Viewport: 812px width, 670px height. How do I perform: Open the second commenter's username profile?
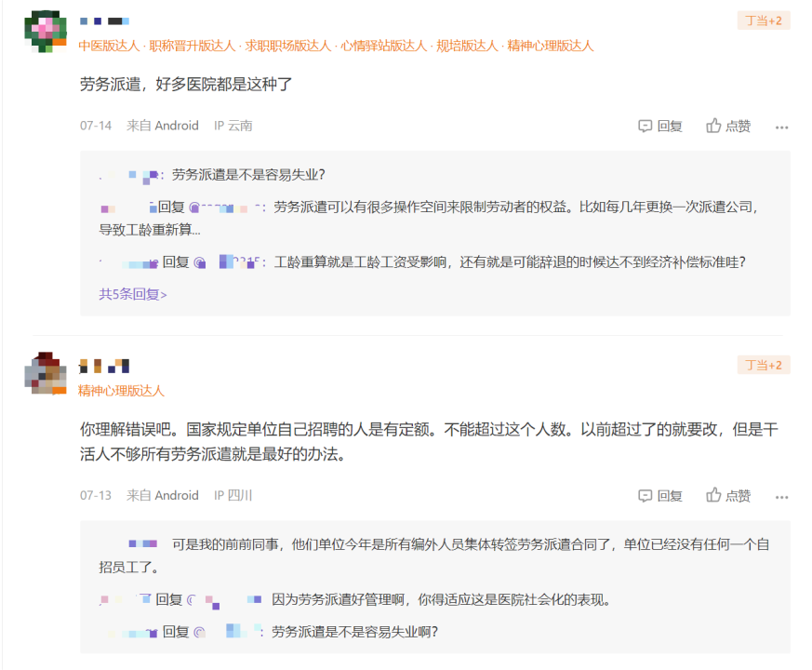pyautogui.click(x=104, y=366)
